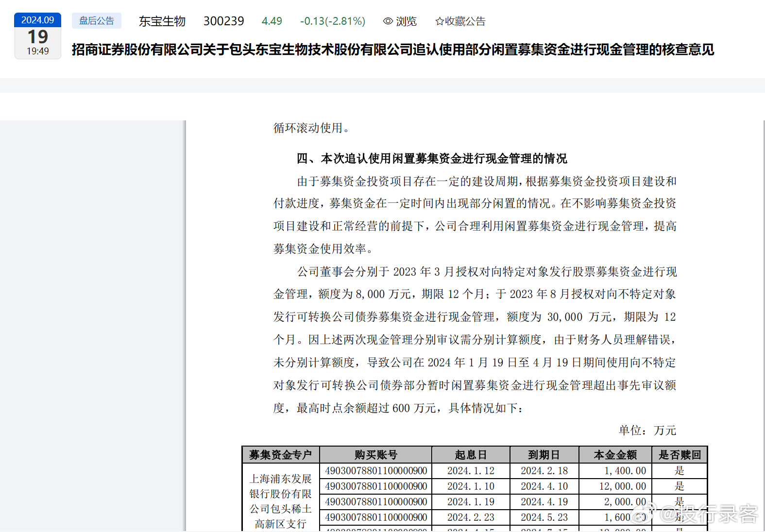Click the amount cell 1,400.00
This screenshot has width=765, height=532.
[x=615, y=471]
